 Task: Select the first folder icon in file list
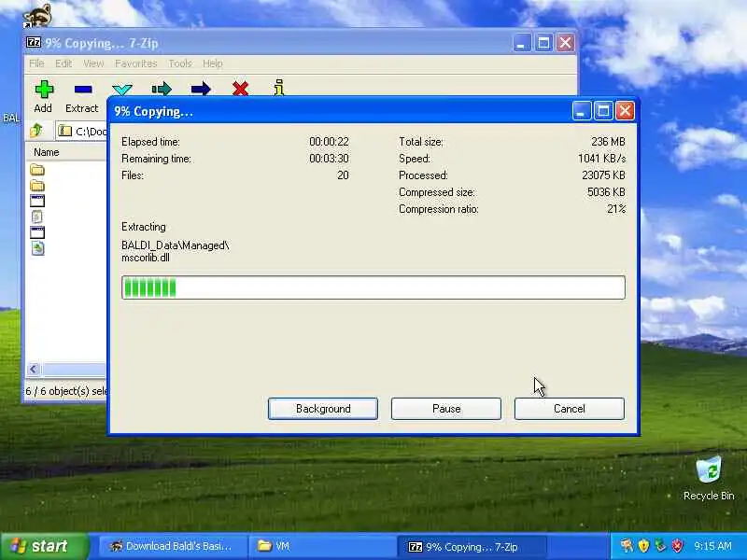pos(37,170)
